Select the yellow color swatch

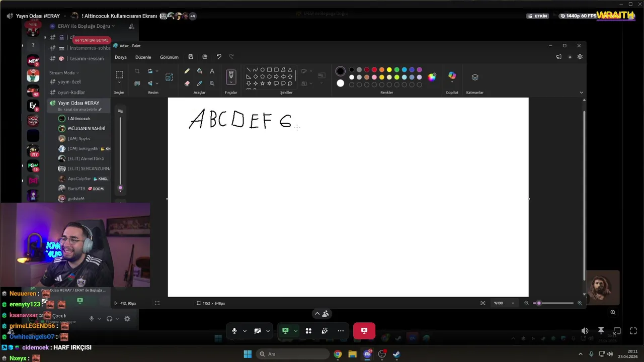389,70
